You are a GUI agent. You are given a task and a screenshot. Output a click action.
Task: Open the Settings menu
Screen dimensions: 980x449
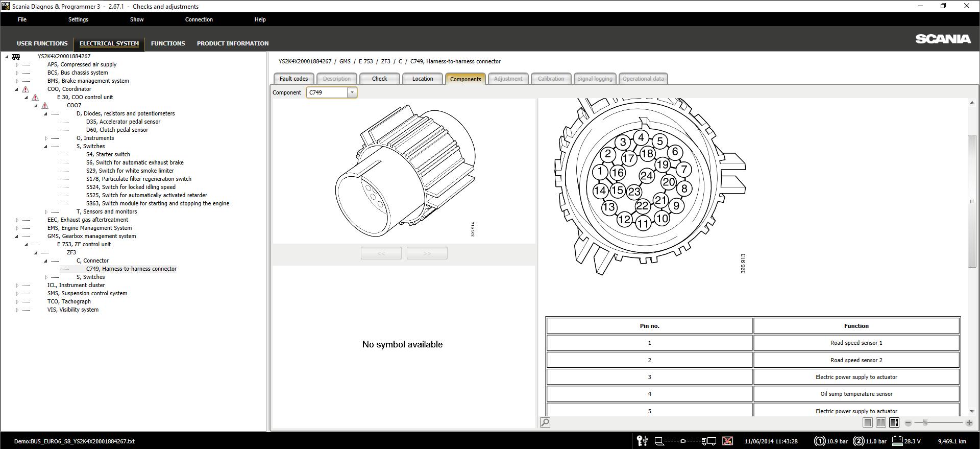[78, 19]
